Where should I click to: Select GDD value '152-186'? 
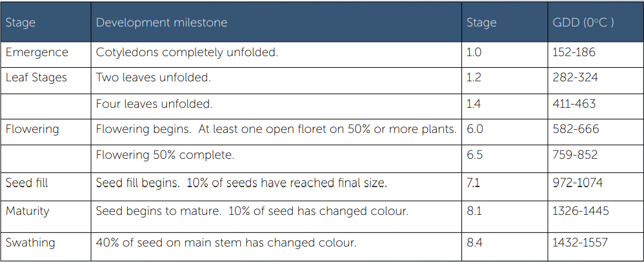595,55
